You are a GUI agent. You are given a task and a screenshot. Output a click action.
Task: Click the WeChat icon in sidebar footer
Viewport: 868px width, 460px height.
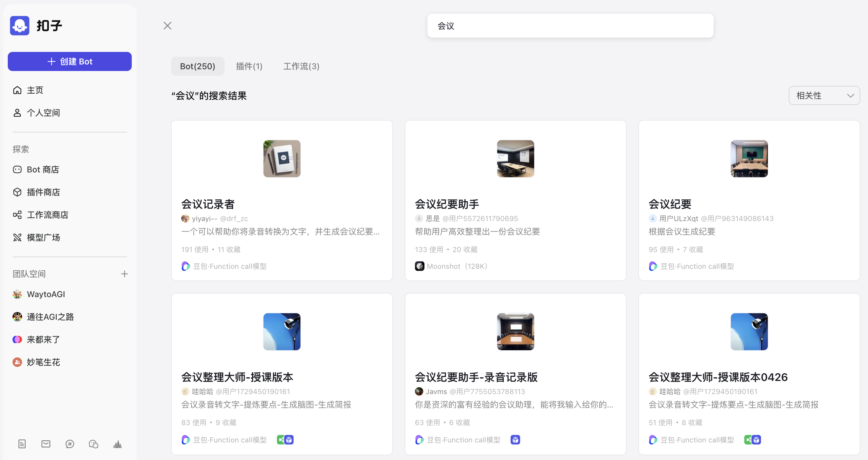(93, 444)
